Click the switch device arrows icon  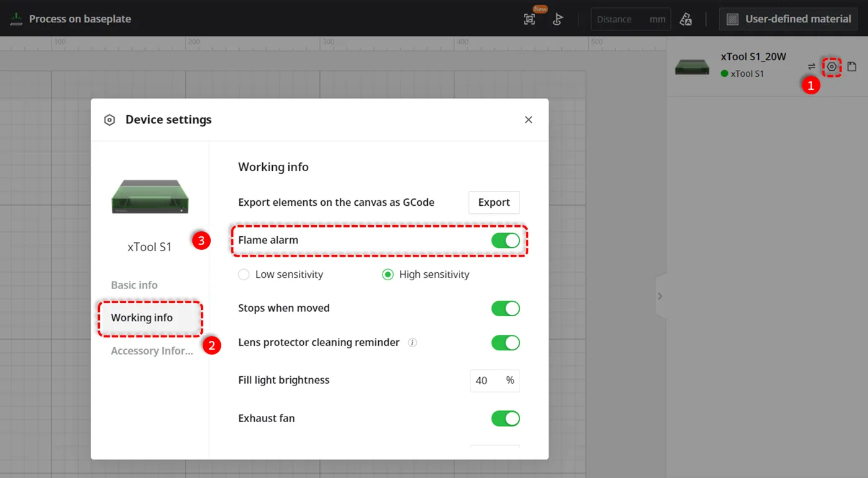pyautogui.click(x=812, y=66)
